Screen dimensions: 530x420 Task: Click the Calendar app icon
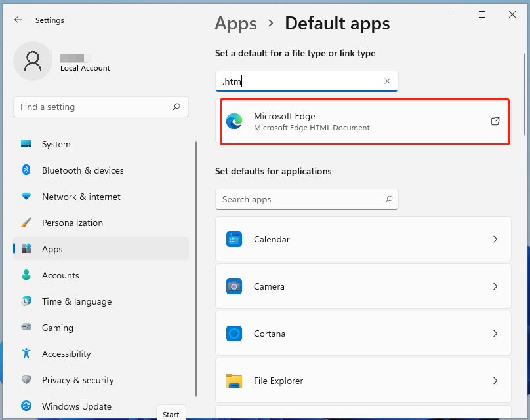point(234,239)
